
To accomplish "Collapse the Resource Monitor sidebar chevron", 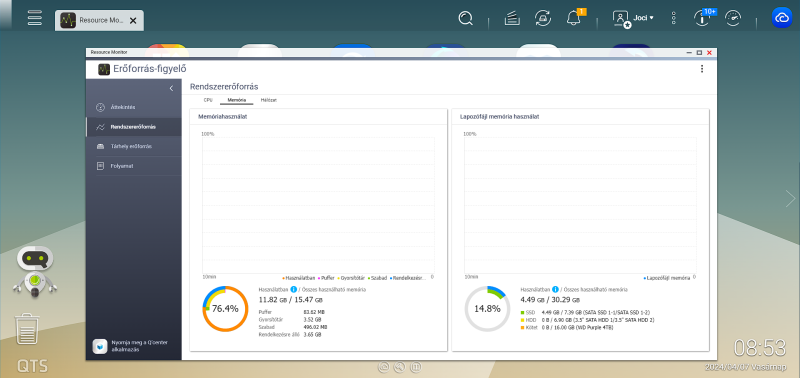I will tap(171, 88).
